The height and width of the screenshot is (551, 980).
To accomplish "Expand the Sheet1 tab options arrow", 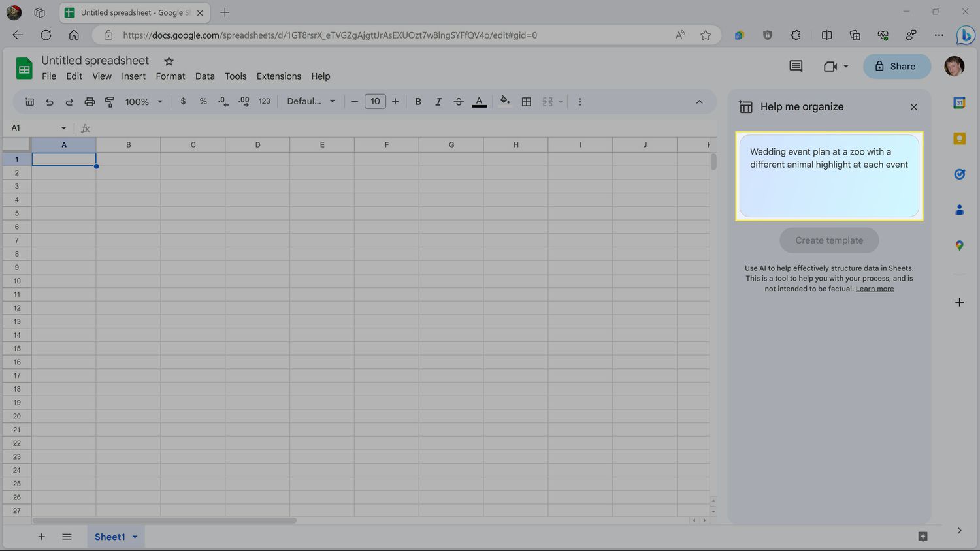I will tap(135, 537).
